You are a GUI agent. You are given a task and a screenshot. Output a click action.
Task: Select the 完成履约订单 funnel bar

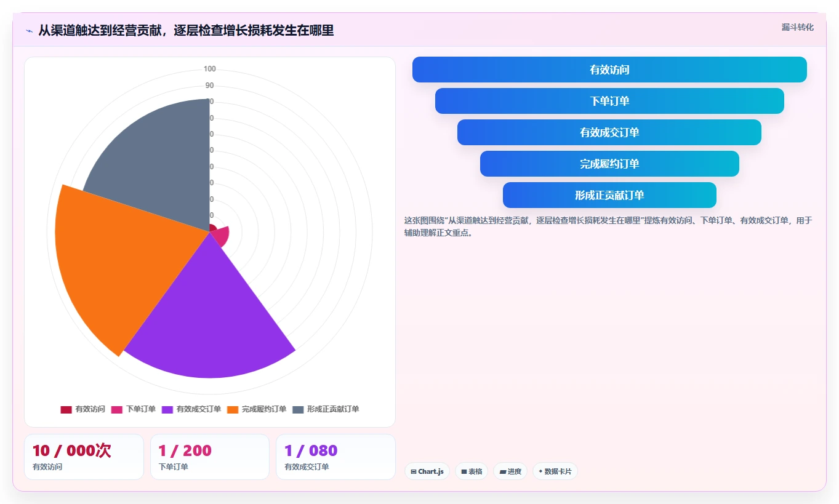[x=609, y=164]
